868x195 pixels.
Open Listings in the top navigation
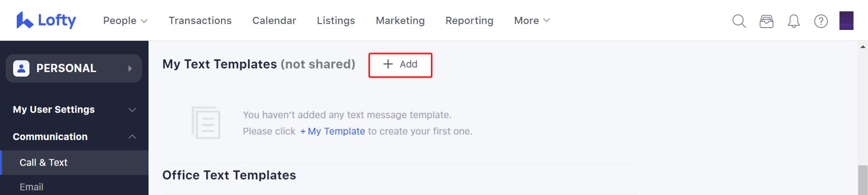click(336, 20)
